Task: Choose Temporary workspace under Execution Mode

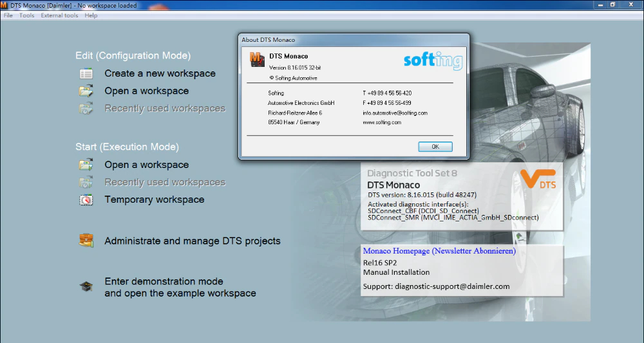Action: pyautogui.click(x=154, y=199)
